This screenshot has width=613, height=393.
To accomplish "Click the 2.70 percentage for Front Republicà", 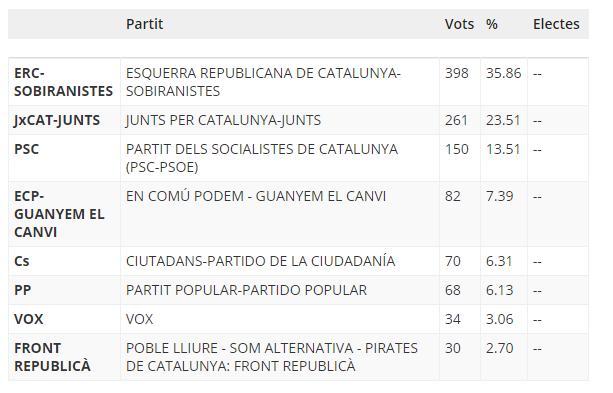I will tap(499, 348).
